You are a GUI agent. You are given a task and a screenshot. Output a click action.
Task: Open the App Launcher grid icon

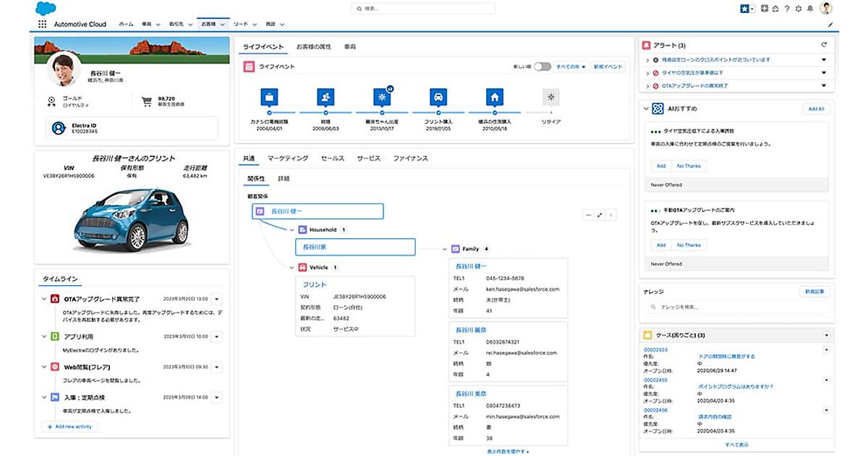[x=42, y=24]
